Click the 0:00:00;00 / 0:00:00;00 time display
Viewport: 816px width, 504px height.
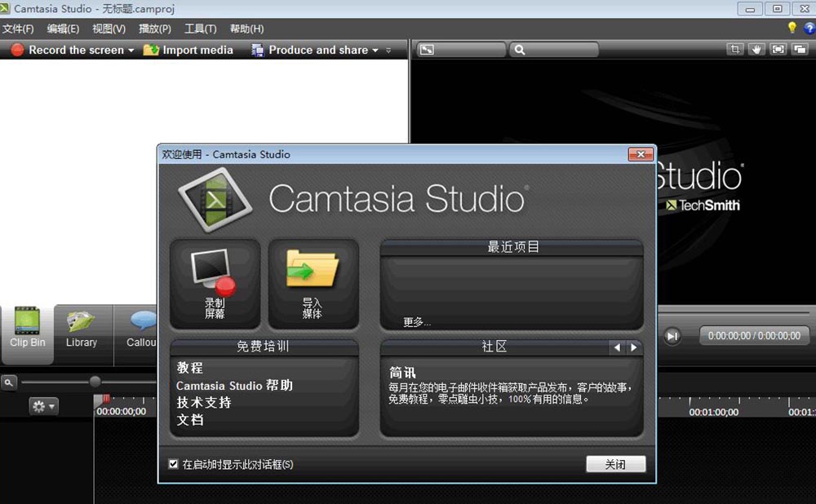click(754, 336)
